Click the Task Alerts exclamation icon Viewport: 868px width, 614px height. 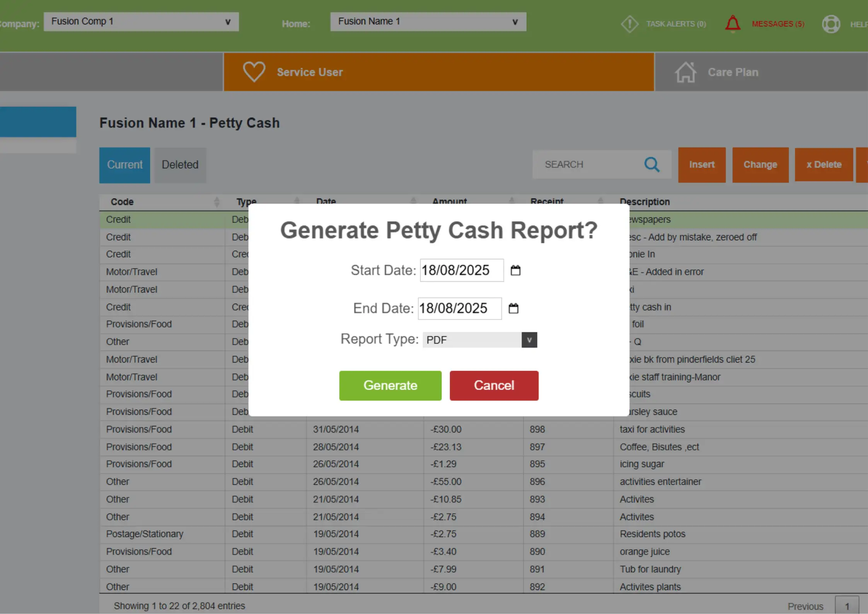tap(629, 24)
